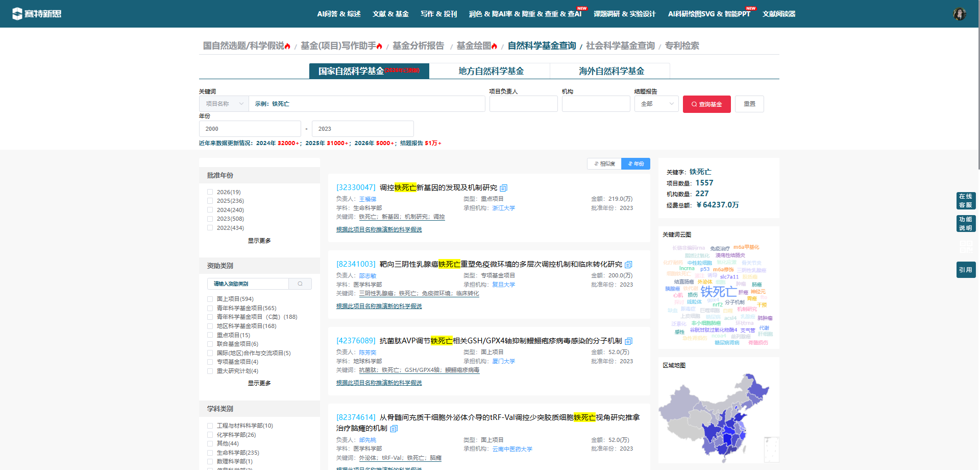Open 课题调研 & 实验设计 nav menu
This screenshot has height=470, width=980.
point(624,14)
